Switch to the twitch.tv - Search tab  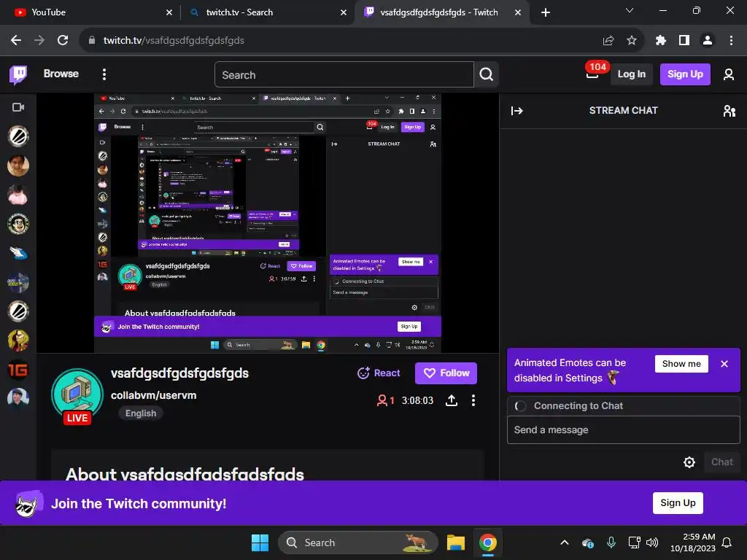[267, 12]
